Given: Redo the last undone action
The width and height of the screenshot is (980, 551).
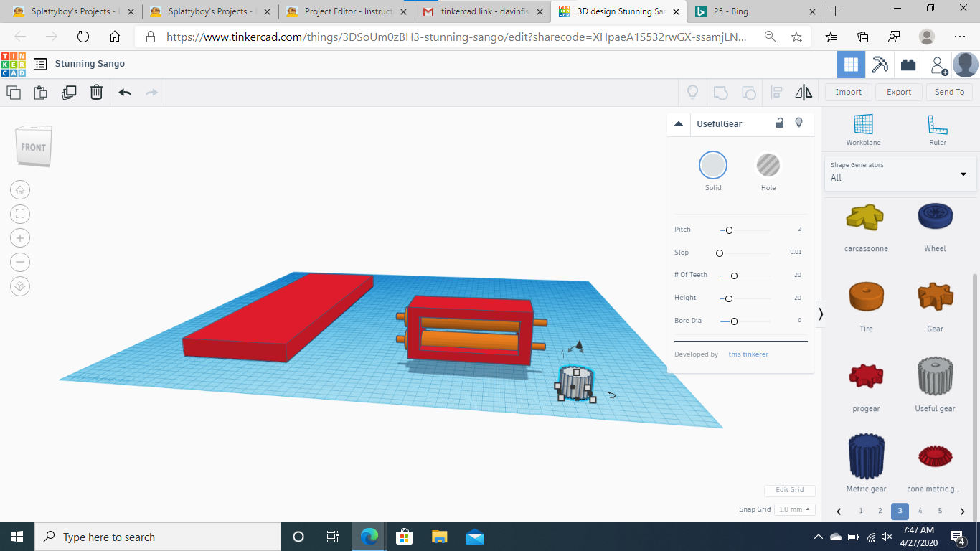Looking at the screenshot, I should tap(151, 92).
